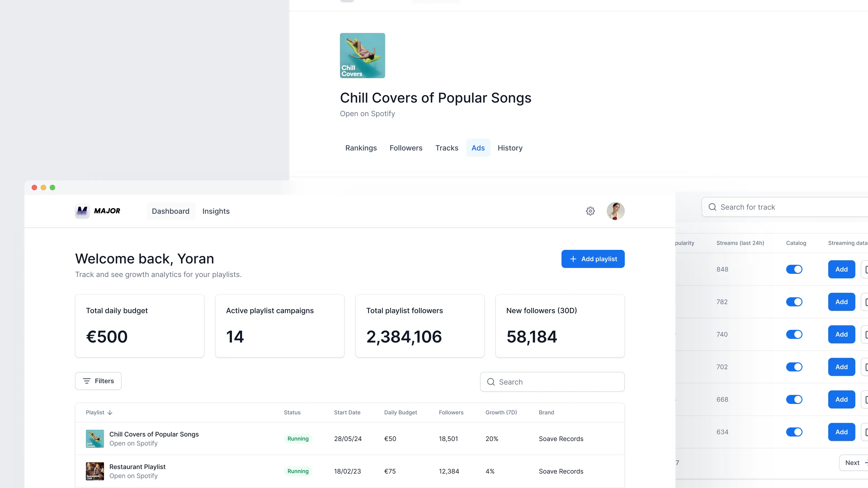Viewport: 868px width, 488px height.
Task: Go to Dashboard in the top nav
Action: coord(170,211)
